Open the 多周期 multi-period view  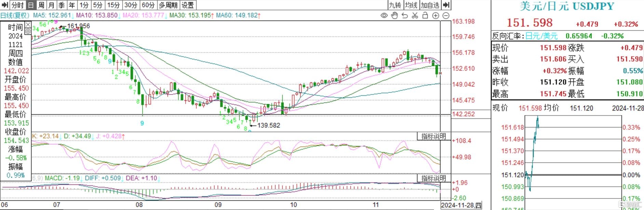[x=168, y=5]
